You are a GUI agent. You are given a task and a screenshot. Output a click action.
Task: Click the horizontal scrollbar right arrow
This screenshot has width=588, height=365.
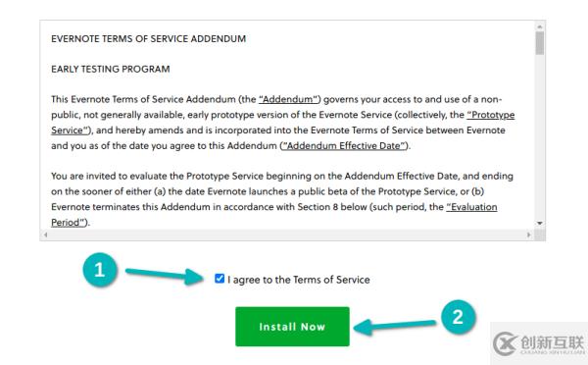[x=529, y=235]
